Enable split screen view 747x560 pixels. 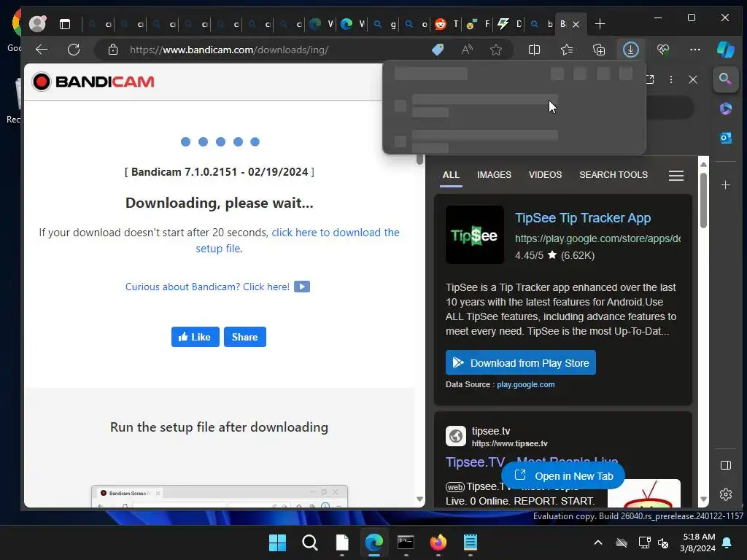[534, 50]
